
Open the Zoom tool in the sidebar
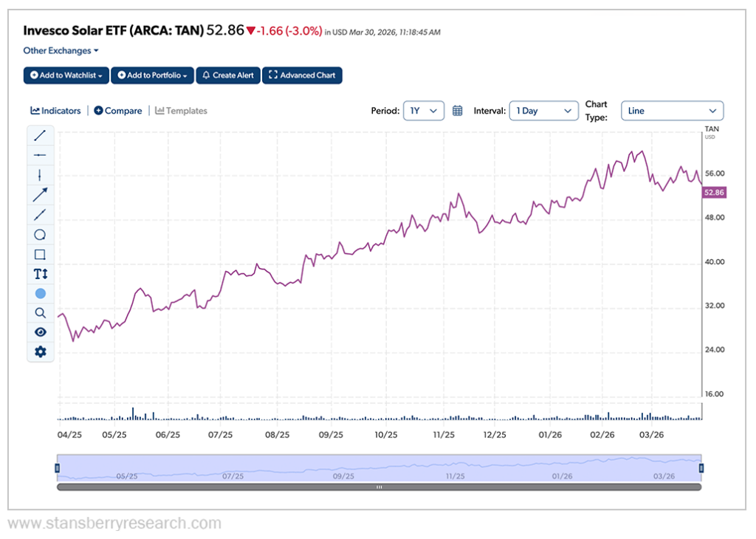[40, 312]
